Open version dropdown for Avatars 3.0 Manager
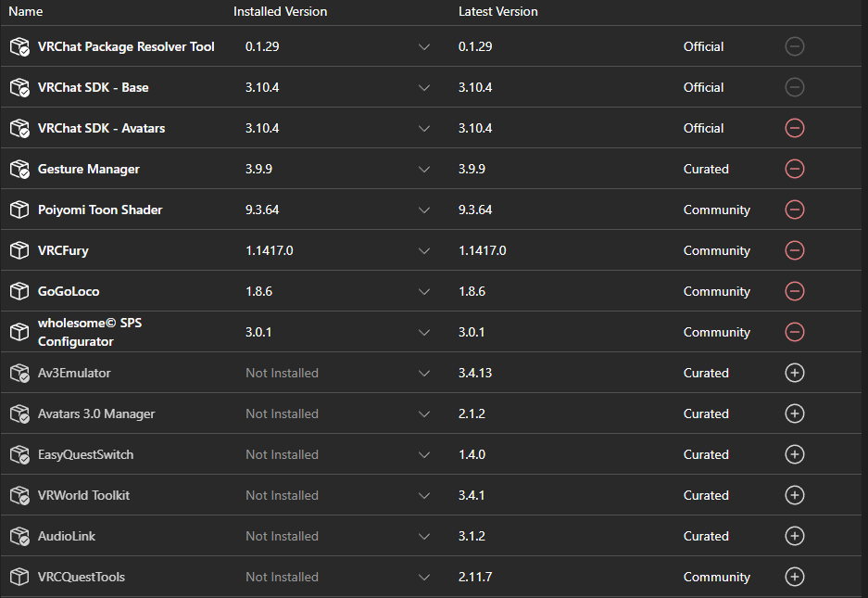Viewport: 868px width, 598px height. 424,414
